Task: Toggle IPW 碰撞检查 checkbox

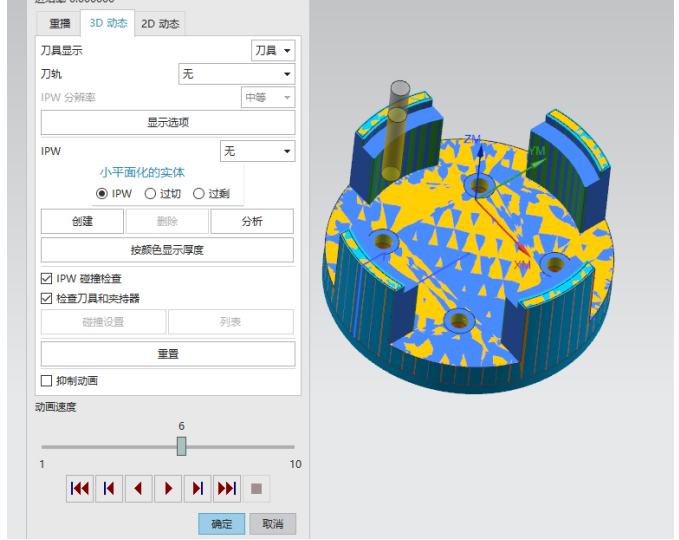Action: [x=46, y=278]
